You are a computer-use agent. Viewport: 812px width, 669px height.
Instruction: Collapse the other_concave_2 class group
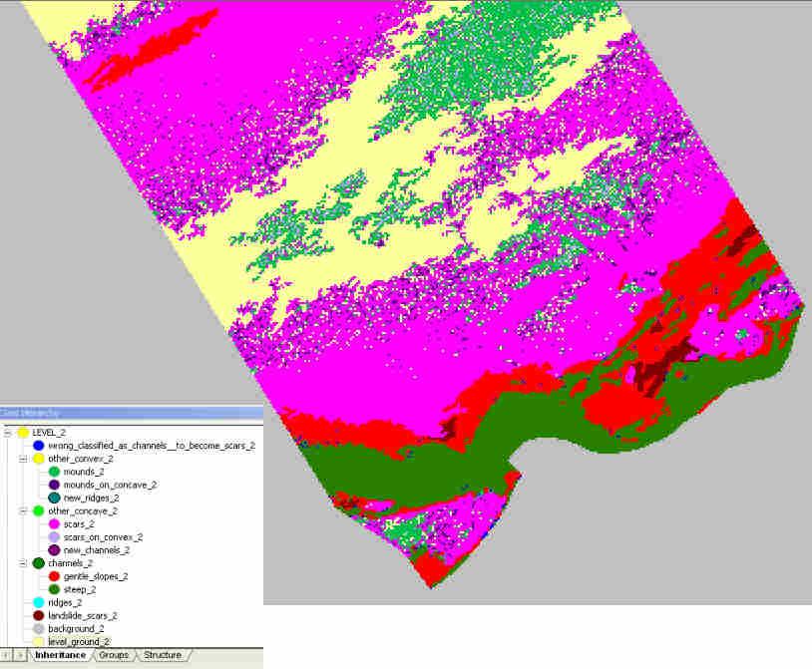click(23, 510)
